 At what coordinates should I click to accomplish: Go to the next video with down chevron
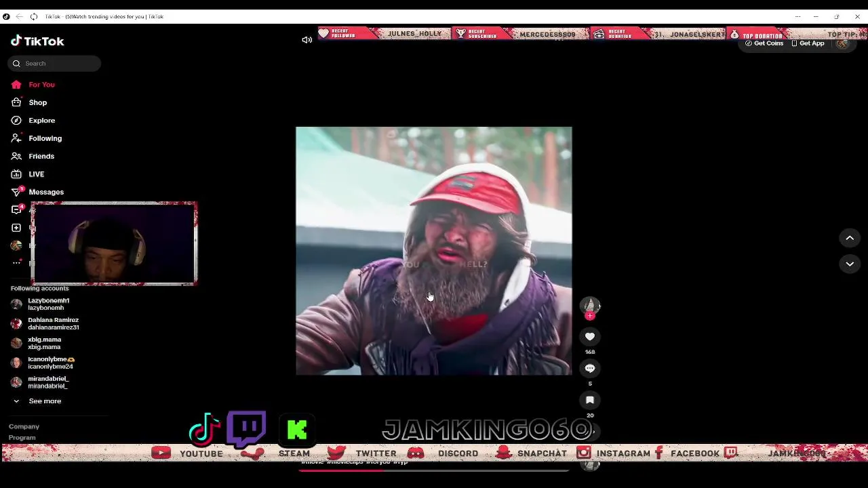tap(850, 264)
